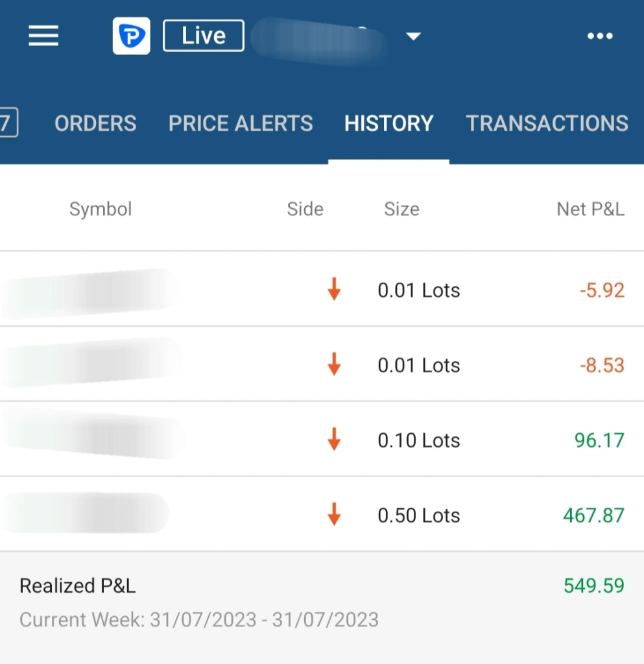The height and width of the screenshot is (664, 644).
Task: Tap the Live account mode badge
Action: 203,36
